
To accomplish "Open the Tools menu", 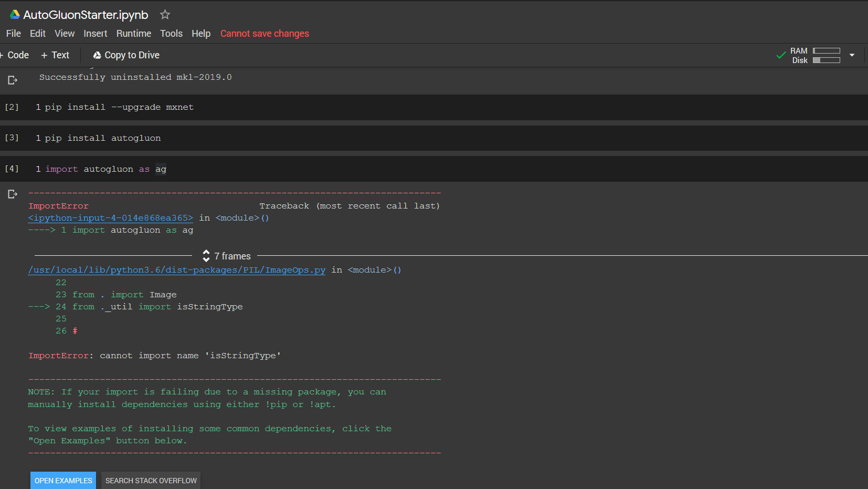I will pos(172,34).
